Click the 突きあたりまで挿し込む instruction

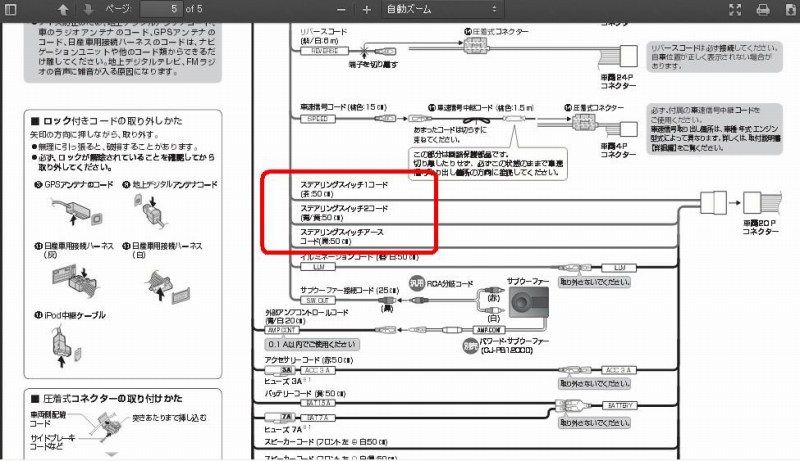point(169,418)
